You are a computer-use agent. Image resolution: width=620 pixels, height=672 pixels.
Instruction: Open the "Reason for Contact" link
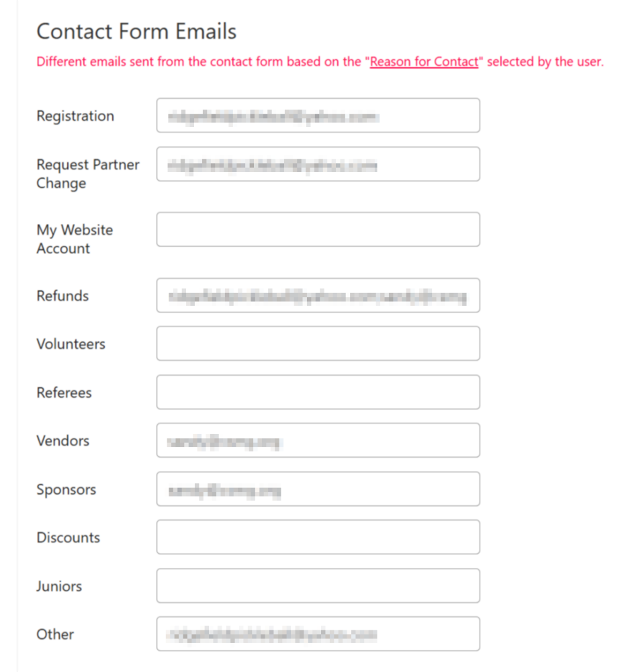(x=424, y=62)
